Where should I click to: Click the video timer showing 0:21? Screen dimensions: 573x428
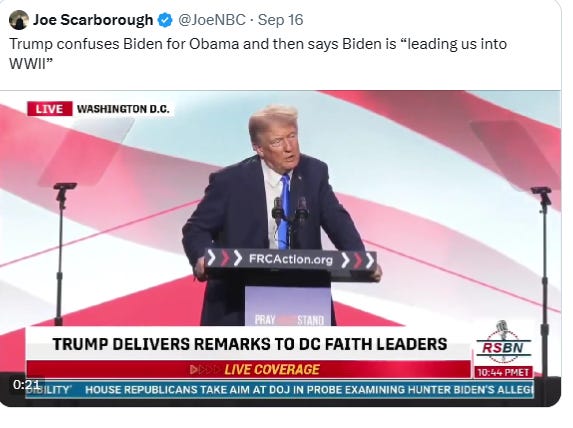click(x=26, y=385)
